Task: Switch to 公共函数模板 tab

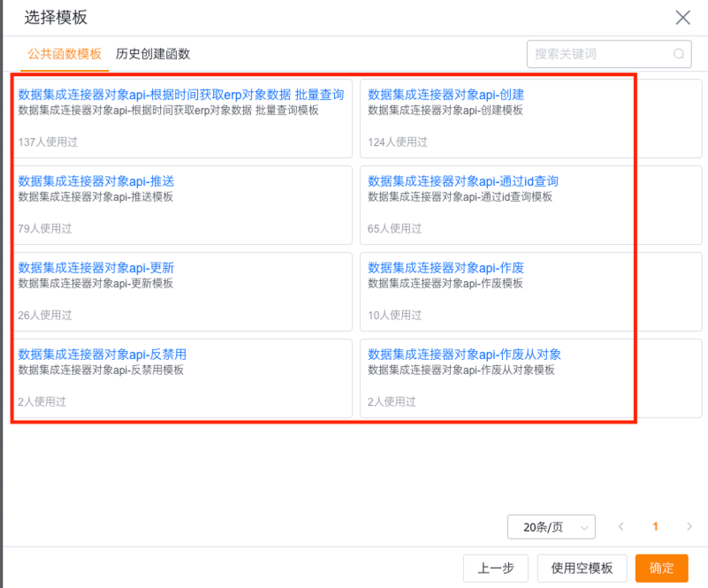Action: point(65,54)
